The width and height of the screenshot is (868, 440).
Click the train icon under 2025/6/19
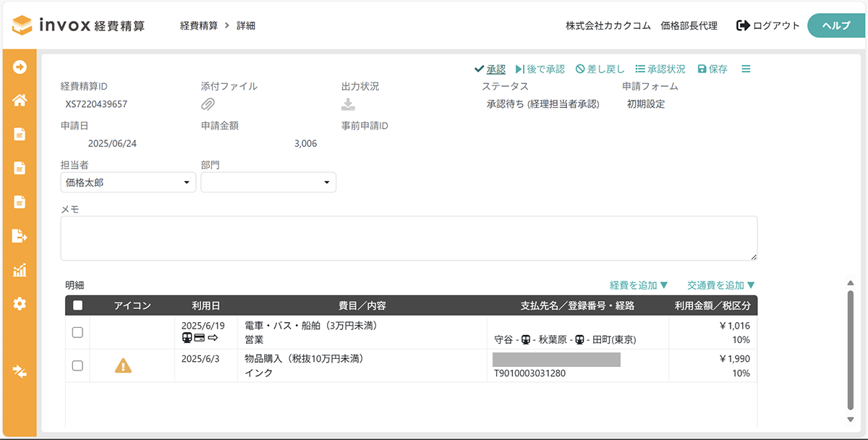pyautogui.click(x=187, y=338)
